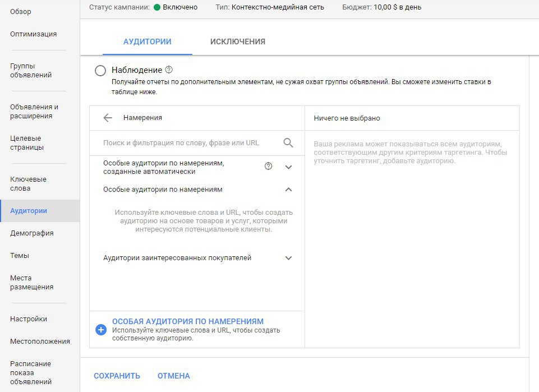Screen dimensions: 539x392
Task: Collapse Особые аудитории по намерениям section
Action: click(x=288, y=190)
